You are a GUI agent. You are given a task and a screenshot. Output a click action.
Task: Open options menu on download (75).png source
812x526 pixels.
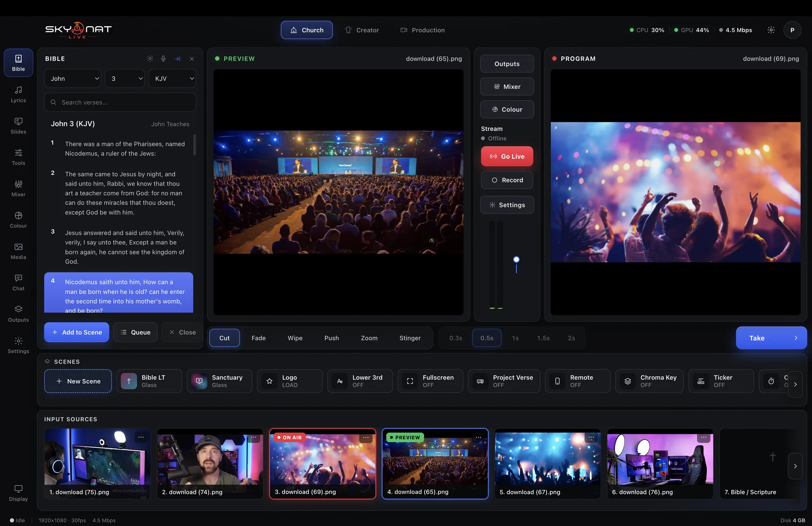pyautogui.click(x=141, y=437)
